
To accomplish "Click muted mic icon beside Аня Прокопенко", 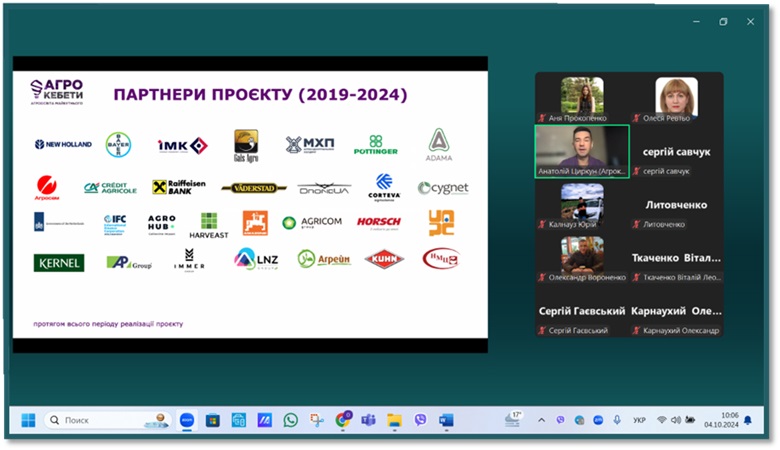I will coord(542,118).
